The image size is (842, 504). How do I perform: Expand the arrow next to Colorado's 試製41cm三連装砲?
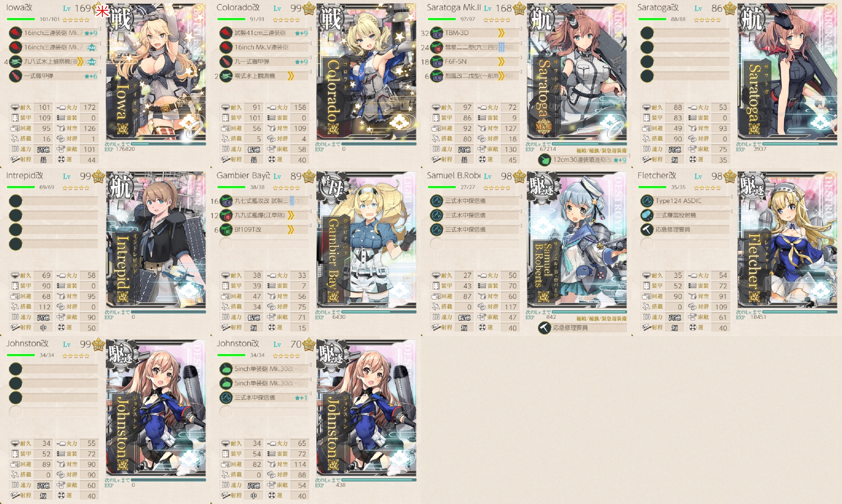tap(311, 29)
